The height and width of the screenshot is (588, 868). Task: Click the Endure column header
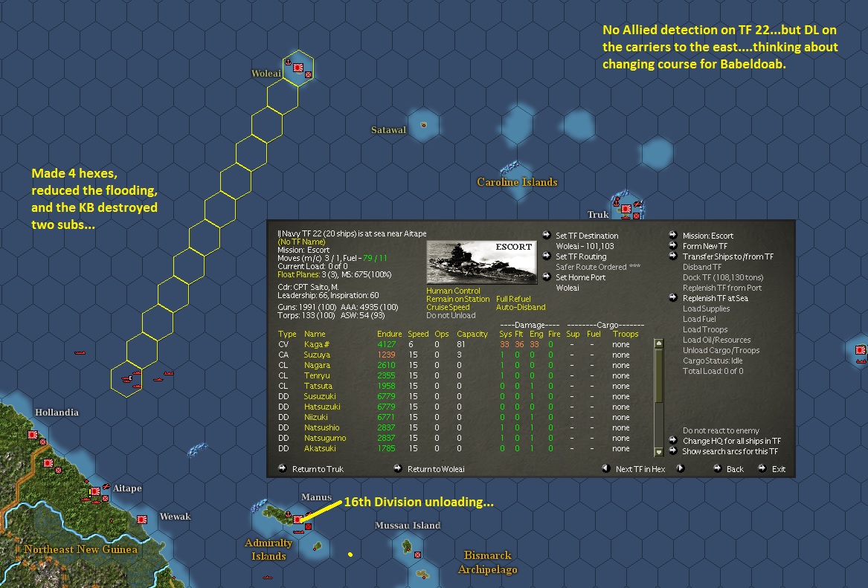[x=389, y=334]
